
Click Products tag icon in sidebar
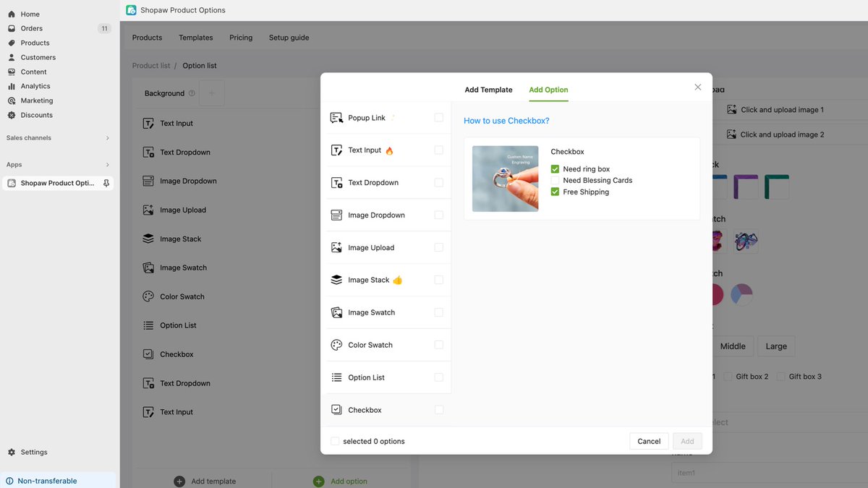coord(12,43)
